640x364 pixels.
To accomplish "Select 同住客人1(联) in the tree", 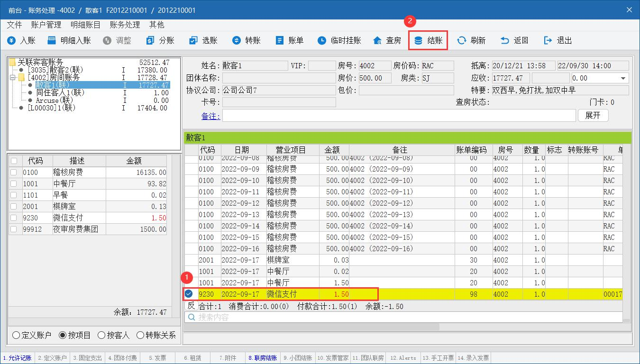I will (x=60, y=92).
